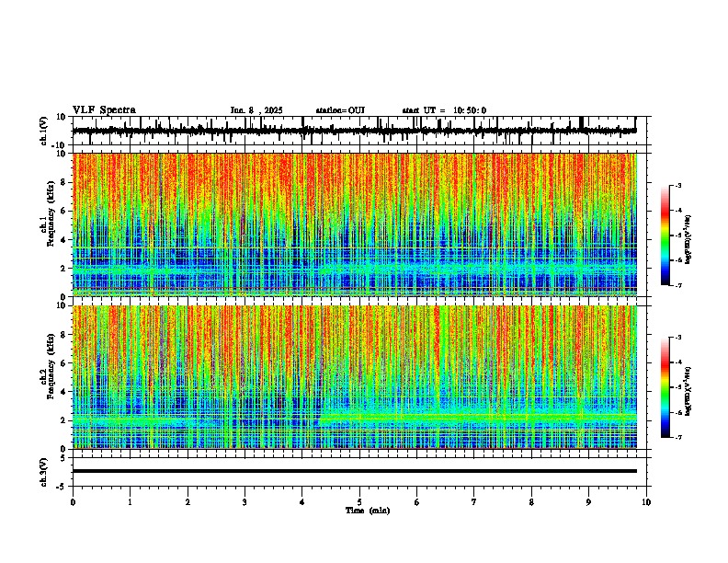728x563 pixels.
Task: Click time axis tick label "10"
Action: (646, 502)
